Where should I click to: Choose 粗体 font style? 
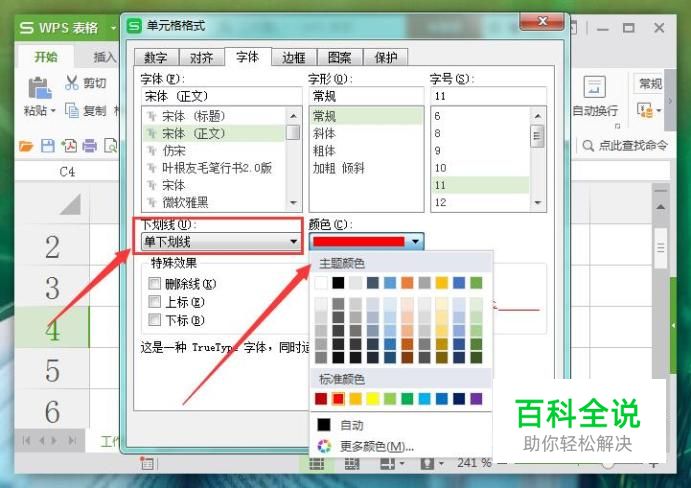366,151
